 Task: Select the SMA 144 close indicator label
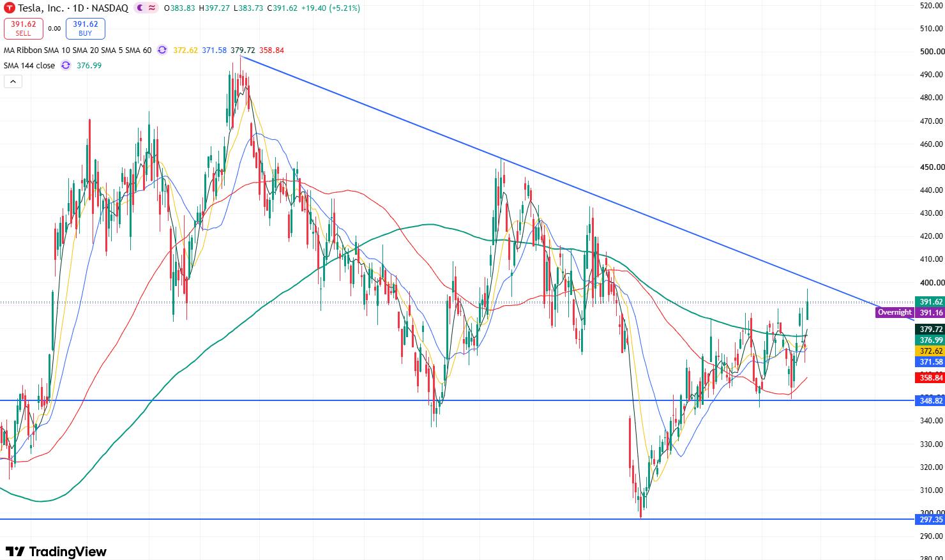point(29,65)
